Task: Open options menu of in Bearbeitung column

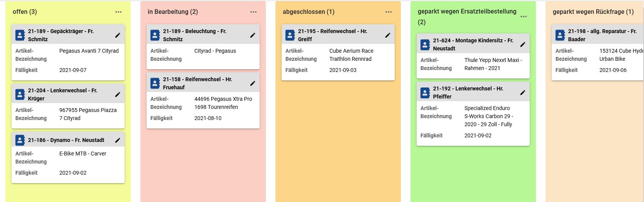Action: click(x=254, y=12)
